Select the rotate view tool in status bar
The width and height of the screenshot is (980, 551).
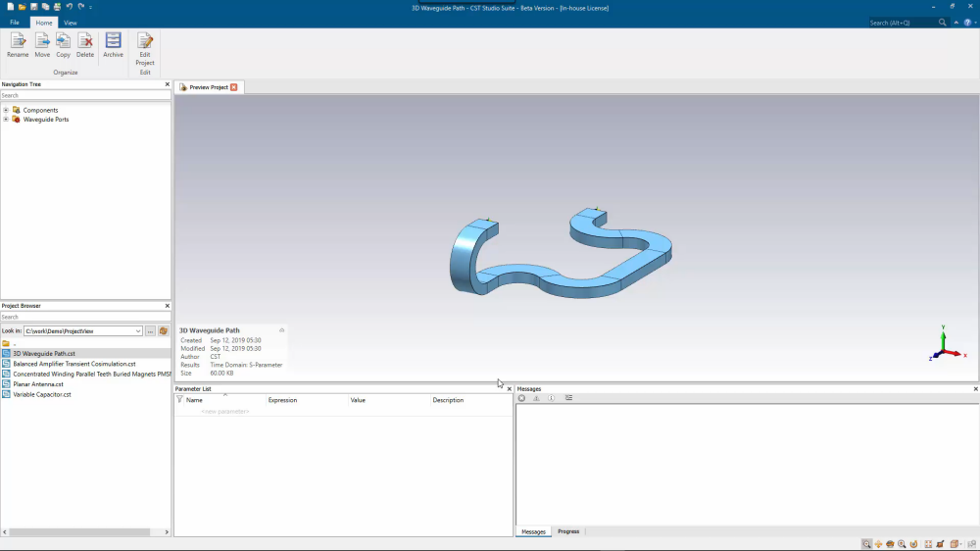890,544
